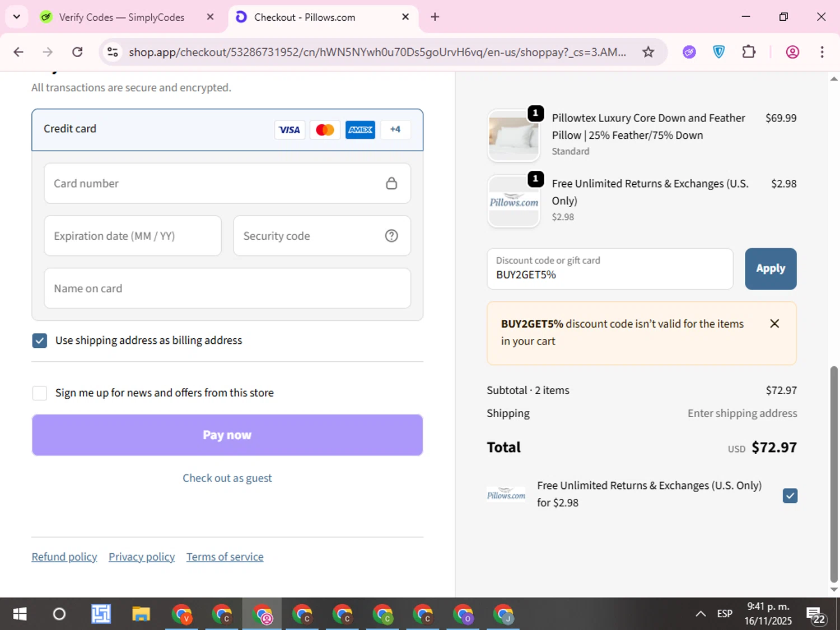
Task: Open the Terms of service link
Action: (225, 557)
